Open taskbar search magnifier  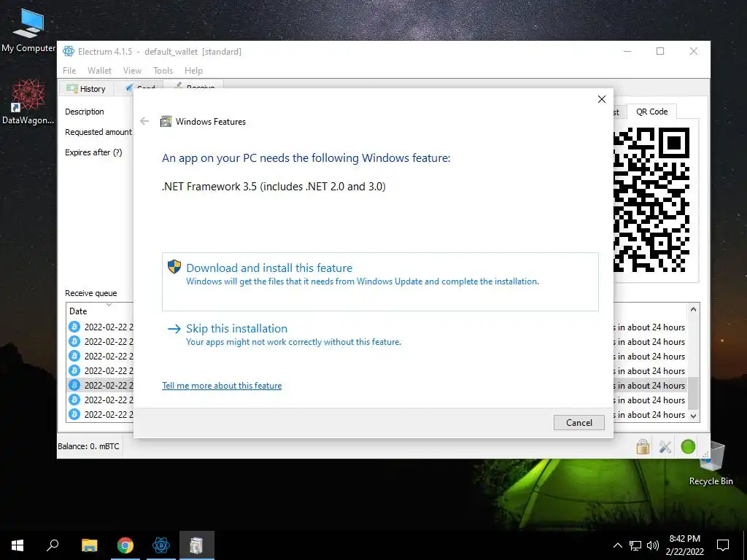(53, 545)
